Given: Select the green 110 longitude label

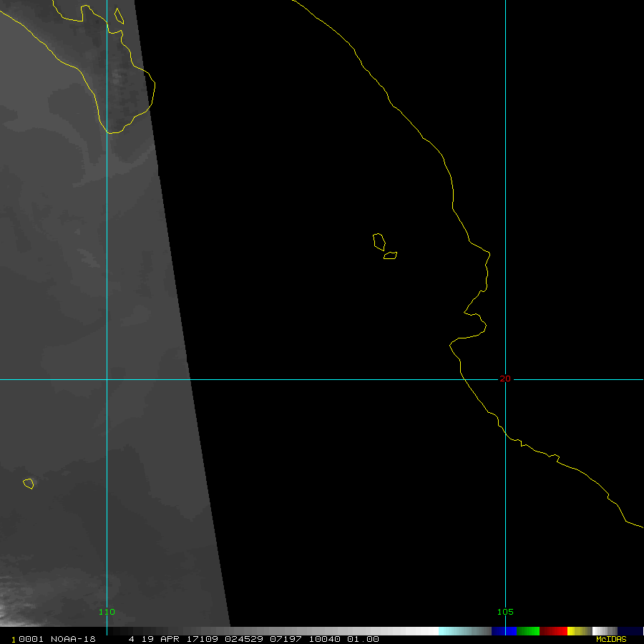Looking at the screenshot, I should (x=107, y=612).
